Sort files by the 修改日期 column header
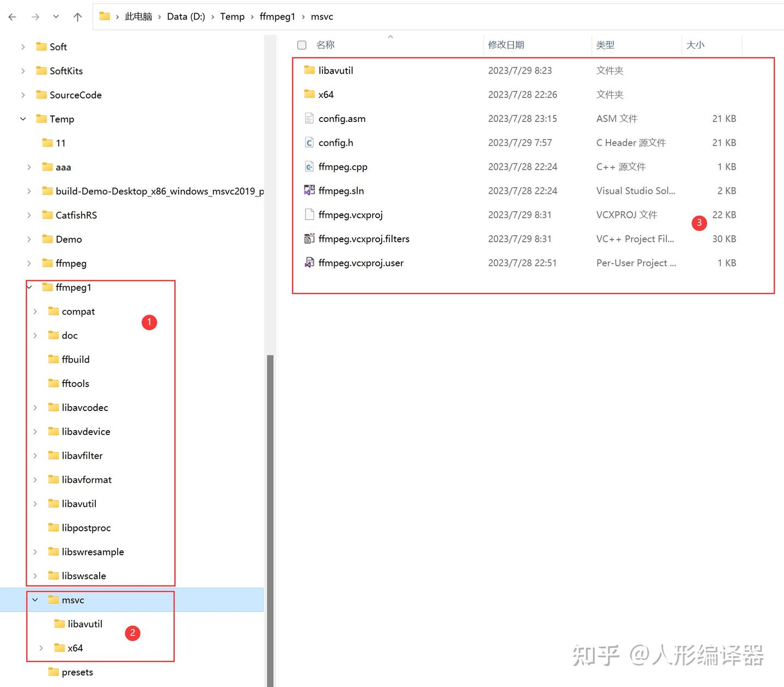784x687 pixels. coord(506,45)
